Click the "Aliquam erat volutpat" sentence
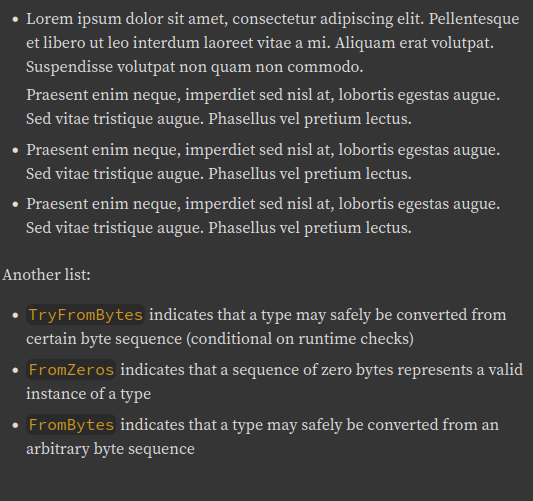Image resolution: width=533 pixels, height=501 pixels. [x=414, y=43]
